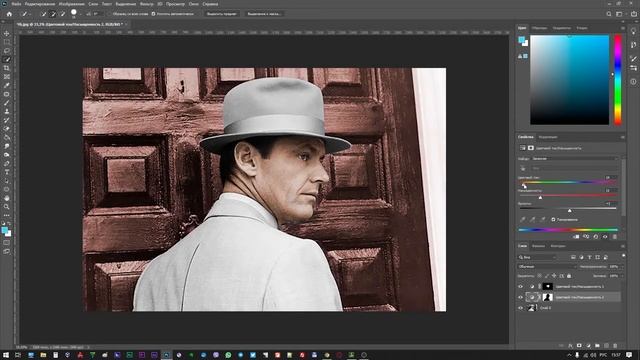Click the Select and Mask button
The image size is (640, 360).
(x=264, y=14)
